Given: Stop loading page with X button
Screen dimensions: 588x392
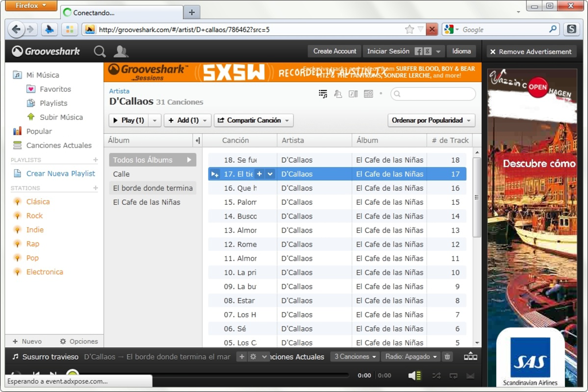Looking at the screenshot, I should coord(432,29).
